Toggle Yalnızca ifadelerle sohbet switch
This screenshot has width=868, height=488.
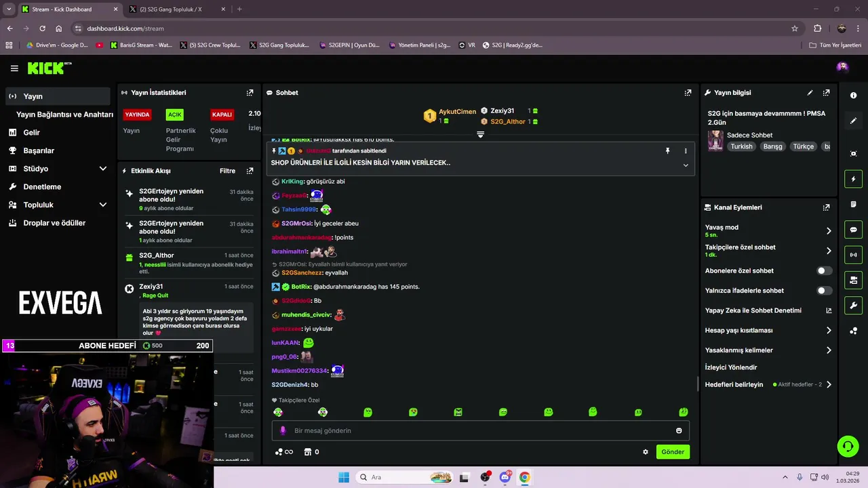[x=824, y=291]
